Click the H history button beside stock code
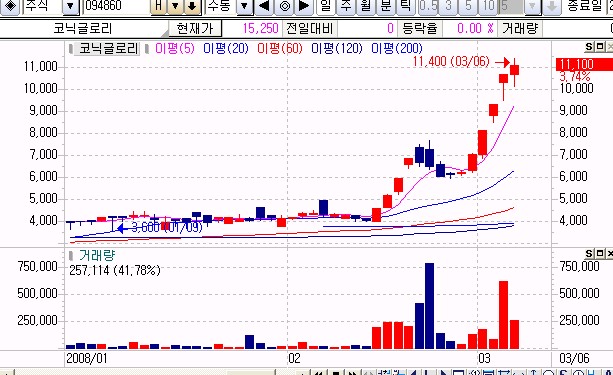This screenshot has height=375, width=613. coord(159,6)
